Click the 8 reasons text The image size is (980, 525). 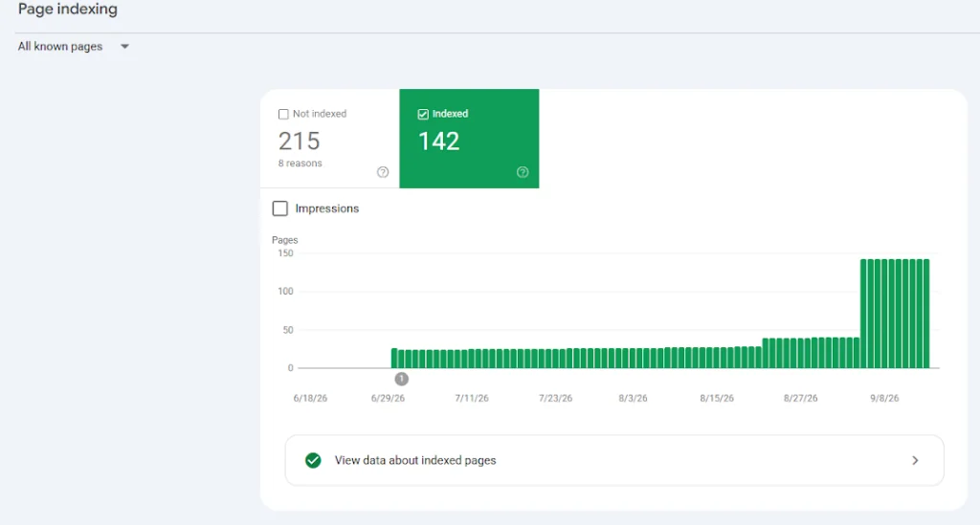300,163
